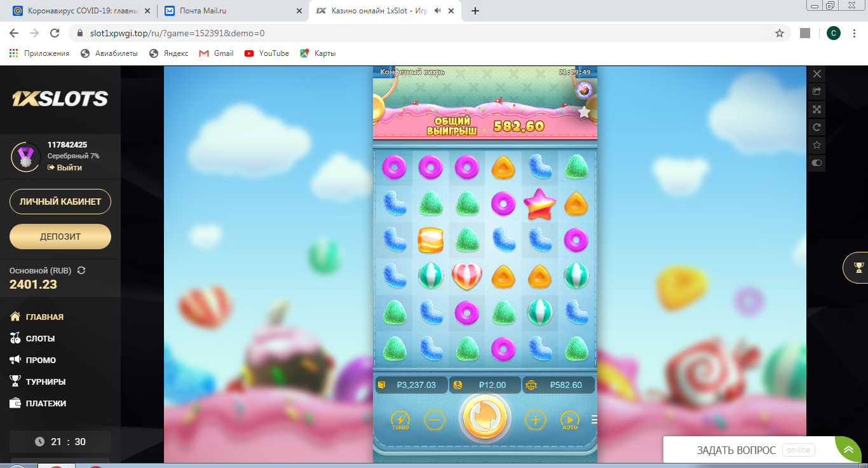Screen dimensions: 868x468
Task: Log out via Выйти link
Action: 65,168
